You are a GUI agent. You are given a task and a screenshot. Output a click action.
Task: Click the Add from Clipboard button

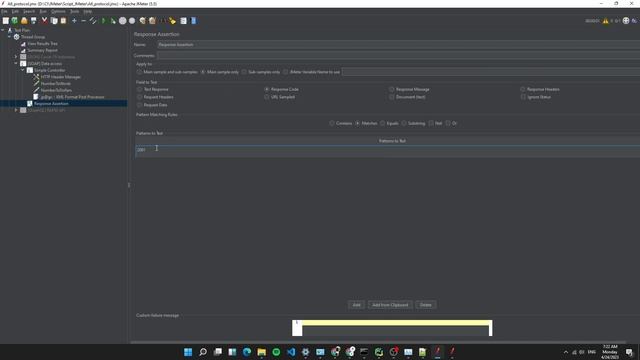(390, 305)
